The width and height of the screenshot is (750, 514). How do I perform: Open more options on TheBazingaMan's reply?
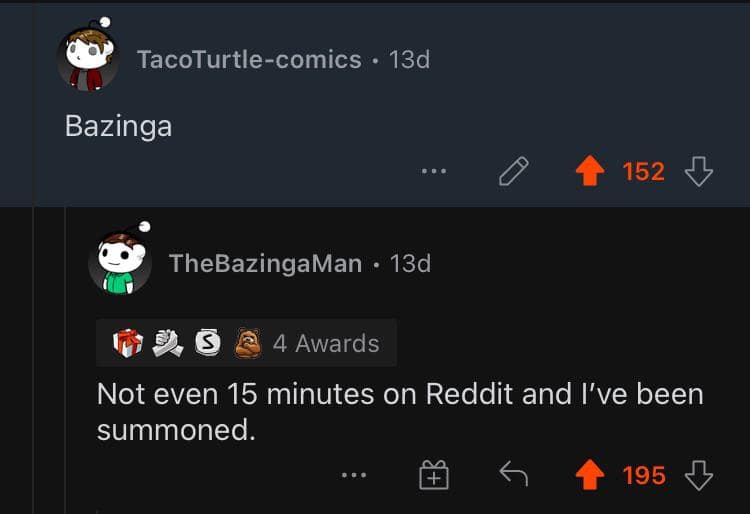tap(354, 476)
